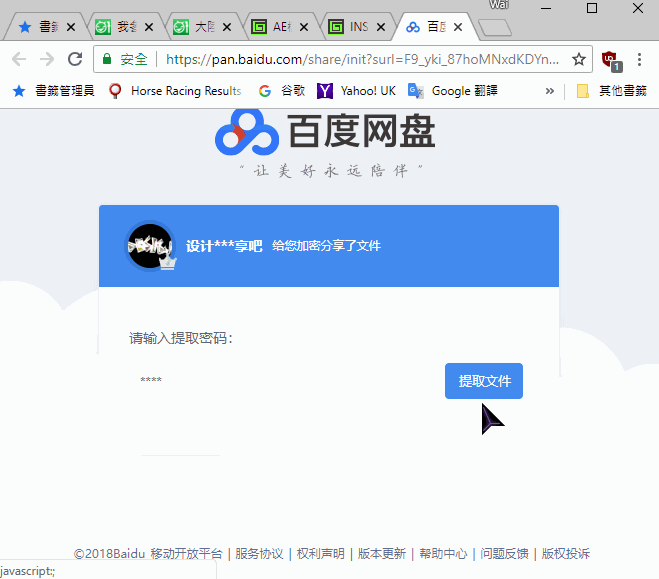Click the sharer's avatar image
Screen dimensions: 659x579
coord(150,246)
